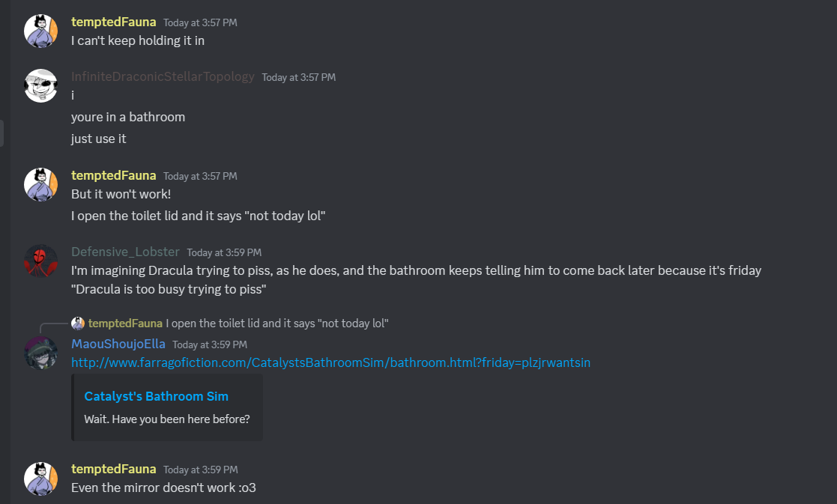Open the farragofiction.com bathroom.html link

pyautogui.click(x=330, y=362)
